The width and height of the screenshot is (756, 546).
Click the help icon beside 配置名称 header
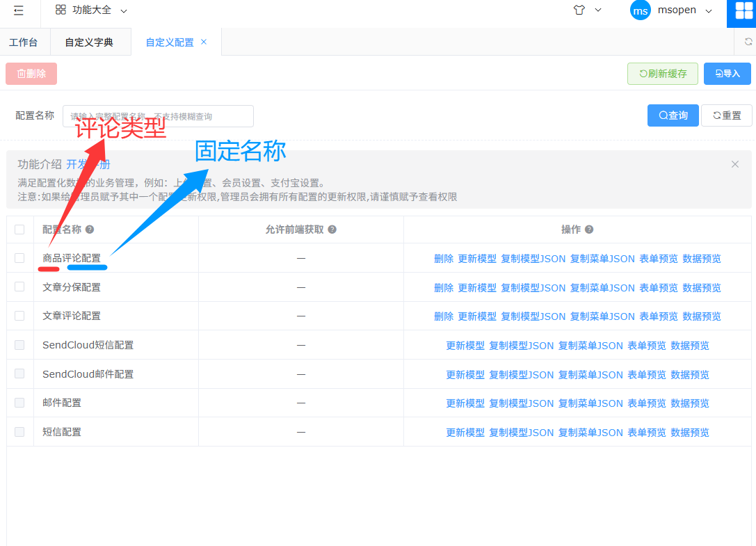click(90, 230)
